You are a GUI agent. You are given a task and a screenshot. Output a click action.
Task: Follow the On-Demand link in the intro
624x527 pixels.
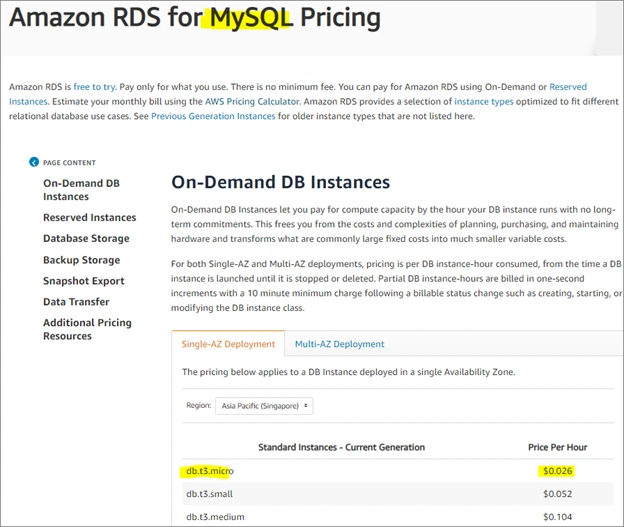pyautogui.click(x=509, y=88)
